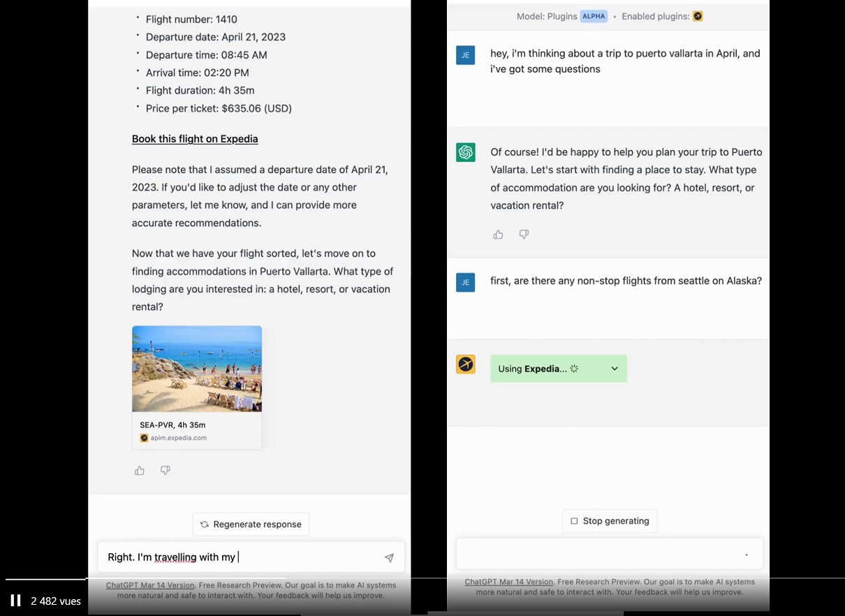Open ChatGPT Mar 14 Version link in right chat
Viewport: 845px width, 616px height.
click(x=508, y=582)
